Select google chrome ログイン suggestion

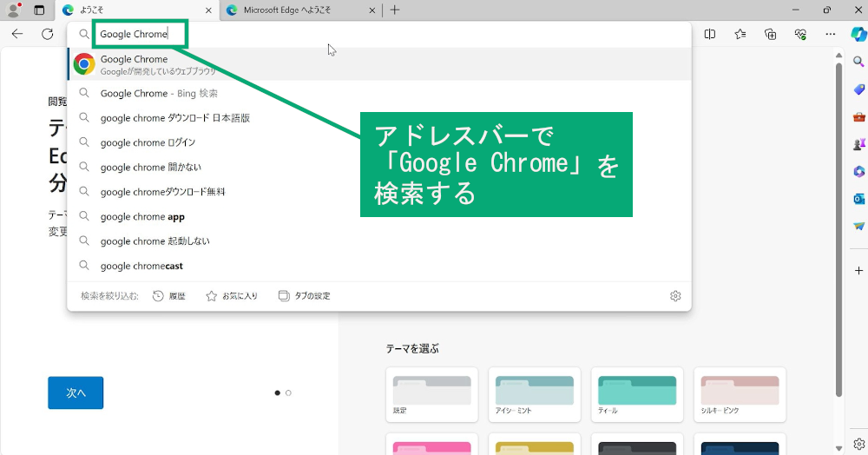(379, 142)
